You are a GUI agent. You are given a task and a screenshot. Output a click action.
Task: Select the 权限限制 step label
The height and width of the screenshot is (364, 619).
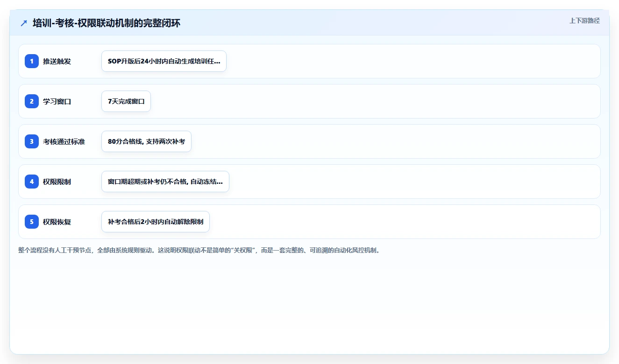[57, 182]
